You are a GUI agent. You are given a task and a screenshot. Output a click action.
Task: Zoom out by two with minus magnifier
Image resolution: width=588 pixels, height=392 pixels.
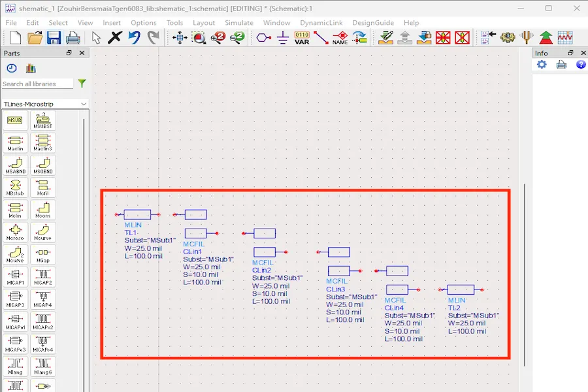point(237,37)
